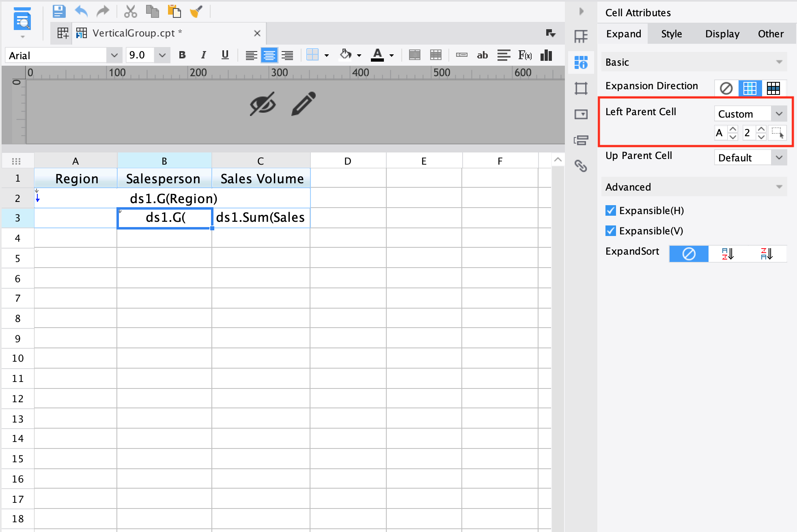Enable ascending ExpandSort
797x532 pixels.
pyautogui.click(x=727, y=254)
